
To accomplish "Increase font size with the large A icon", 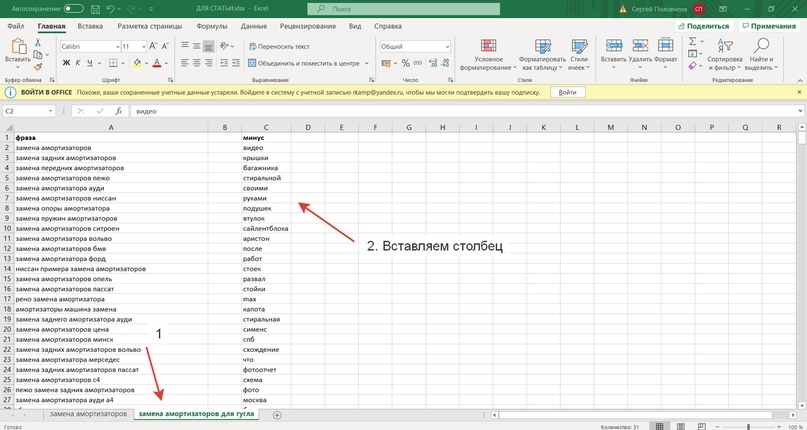I will pos(153,46).
